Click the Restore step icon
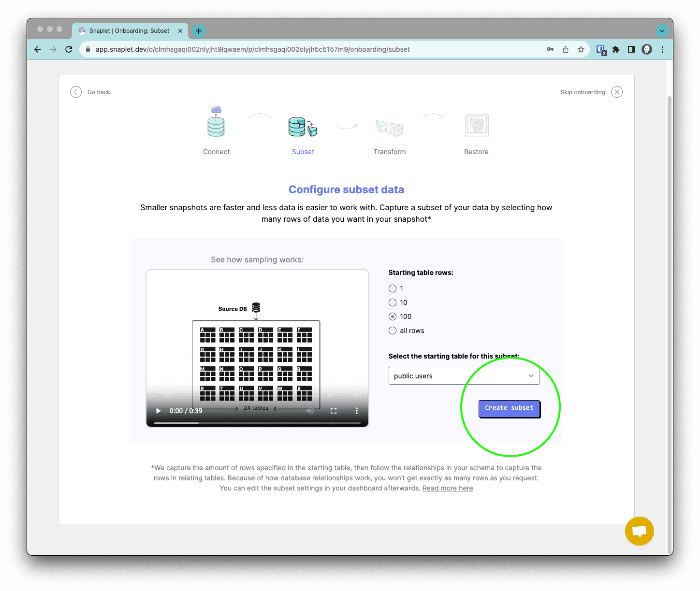Screen dimensions: 700x591 tap(476, 126)
